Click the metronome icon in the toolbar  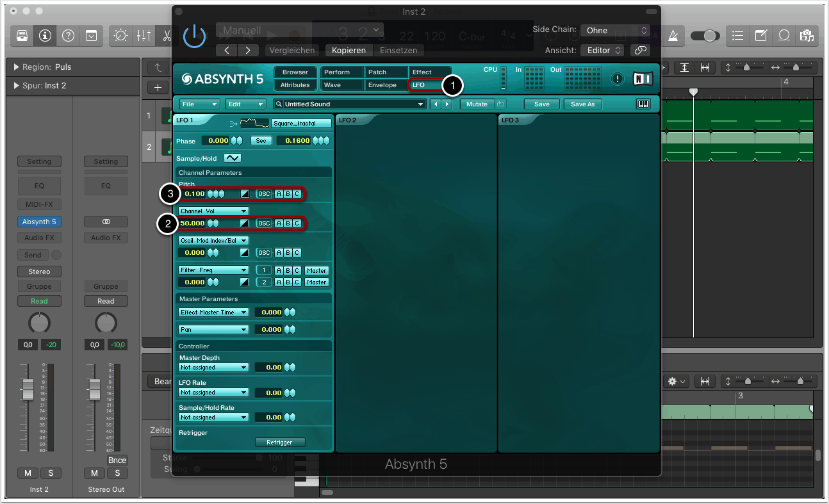[673, 36]
